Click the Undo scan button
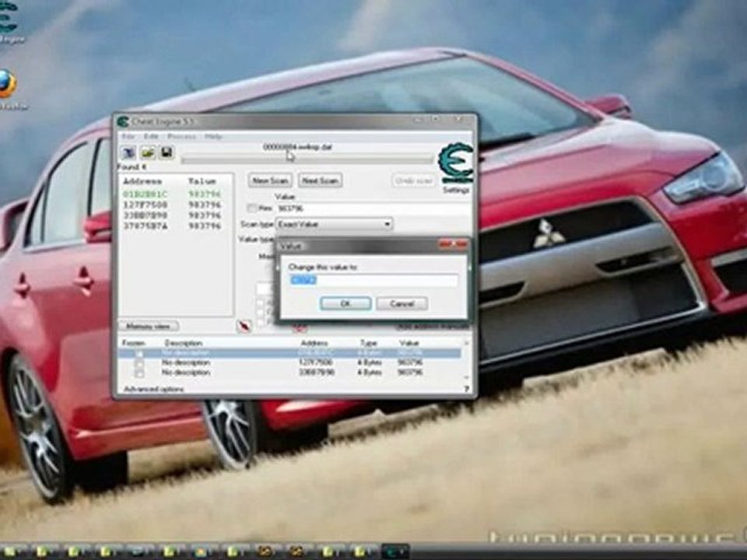Image resolution: width=747 pixels, height=560 pixels. [x=413, y=180]
